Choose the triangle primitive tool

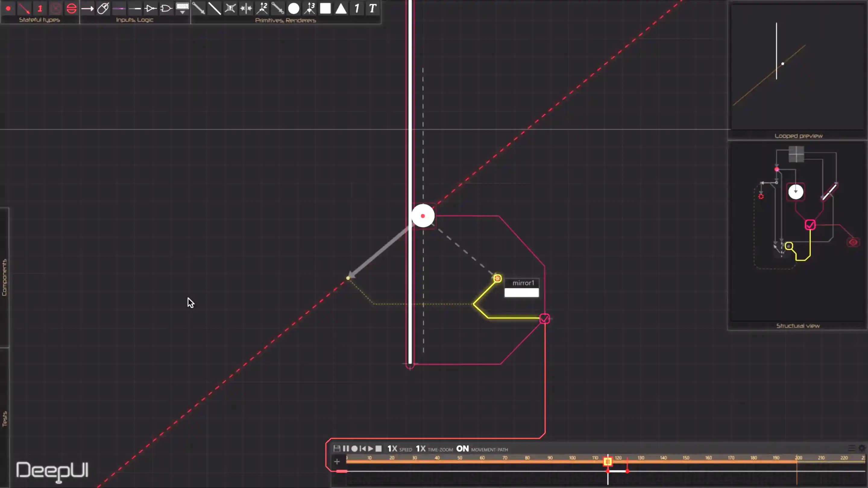tap(341, 8)
